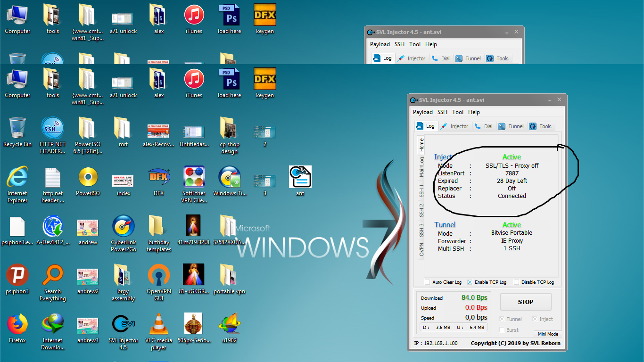Click the "Bitvise Portable" tunnel mode text
Screen dimensions: 644x362
[x=512, y=233]
